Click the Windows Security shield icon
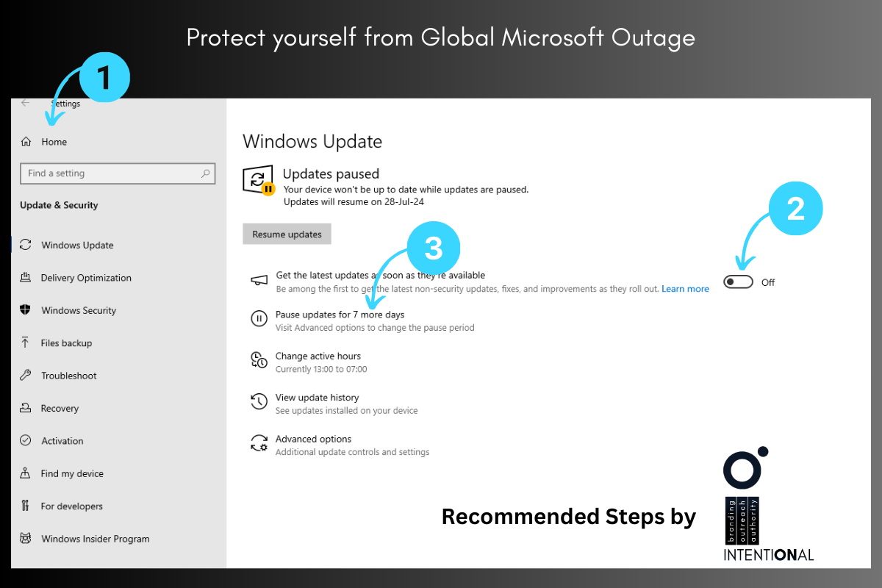 (x=26, y=310)
